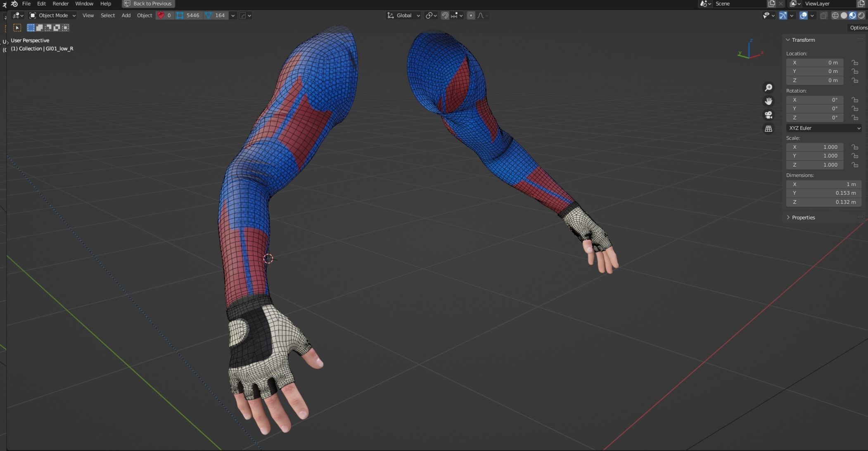
Task: Select the Tweak select tool icon
Action: [x=17, y=28]
